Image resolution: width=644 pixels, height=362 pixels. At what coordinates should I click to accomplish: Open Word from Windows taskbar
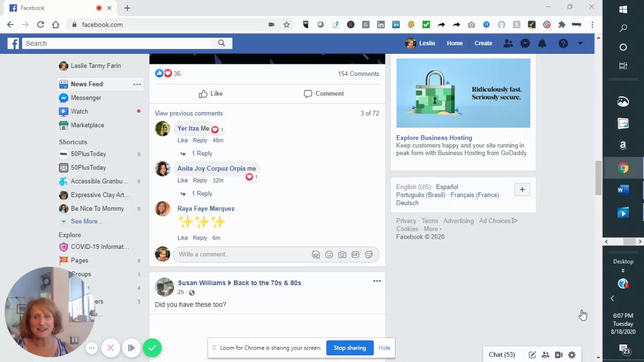coord(623,190)
